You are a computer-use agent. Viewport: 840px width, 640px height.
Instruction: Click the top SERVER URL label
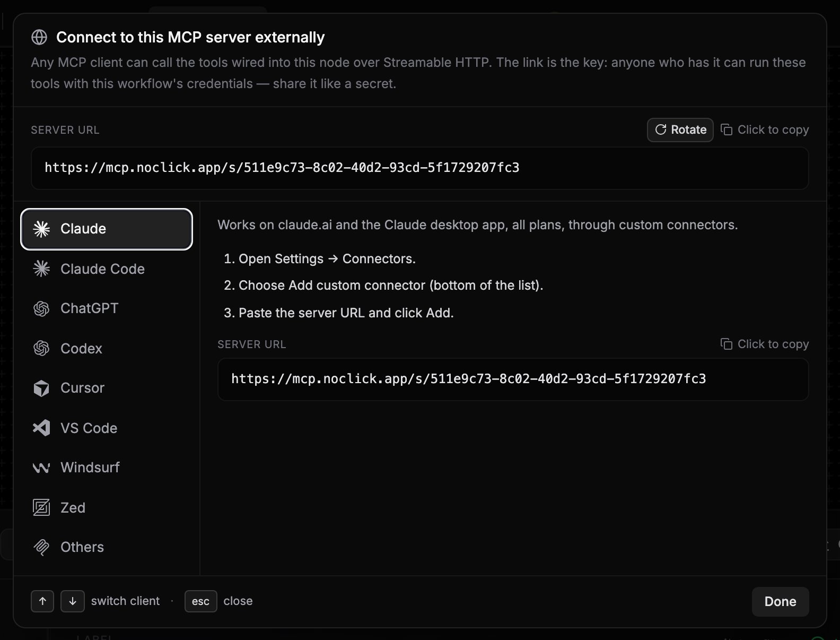pos(65,130)
